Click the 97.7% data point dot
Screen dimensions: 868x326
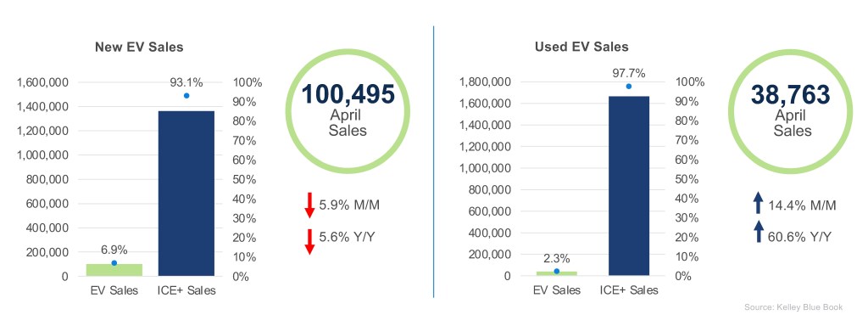629,87
